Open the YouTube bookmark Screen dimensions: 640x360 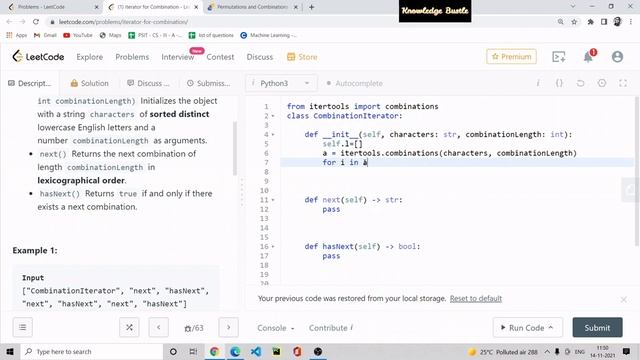78,35
